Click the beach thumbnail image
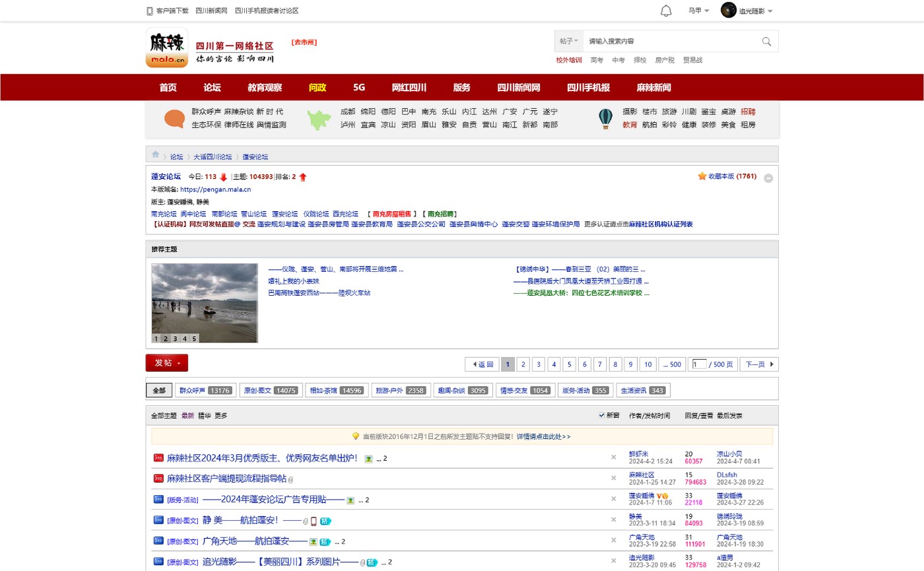 point(205,299)
